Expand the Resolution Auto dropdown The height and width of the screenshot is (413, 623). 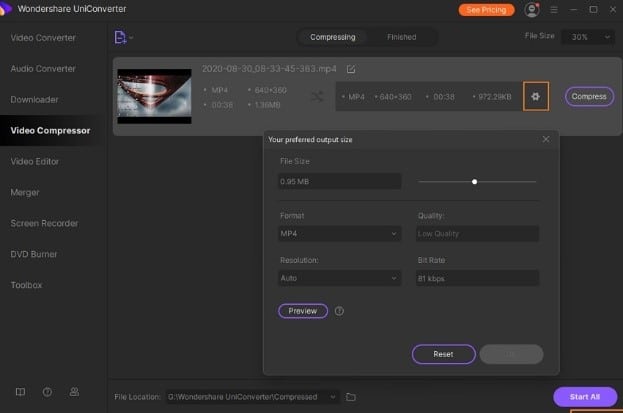(339, 279)
